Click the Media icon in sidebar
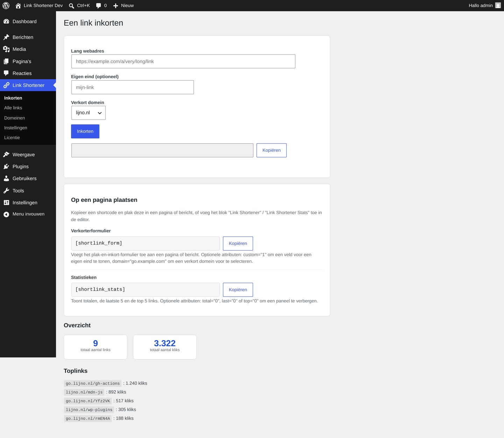504x438 pixels. coord(6,49)
